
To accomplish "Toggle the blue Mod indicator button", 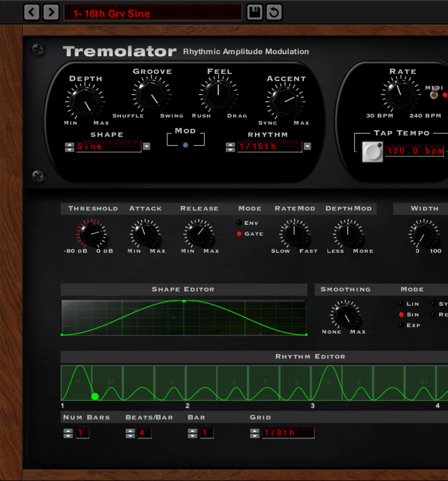I will [x=186, y=145].
